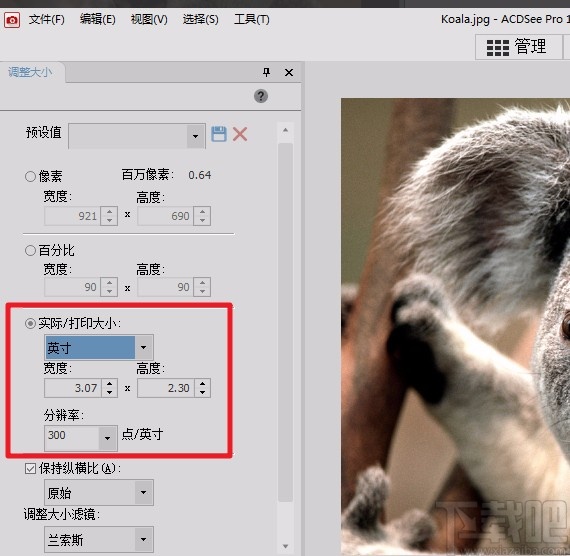Decrease percent height with down arrow

tap(202, 292)
